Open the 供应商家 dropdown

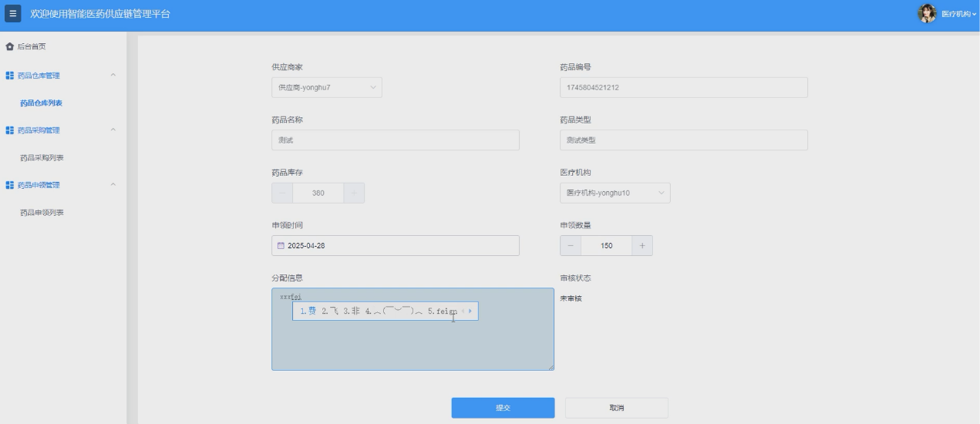pyautogui.click(x=327, y=87)
